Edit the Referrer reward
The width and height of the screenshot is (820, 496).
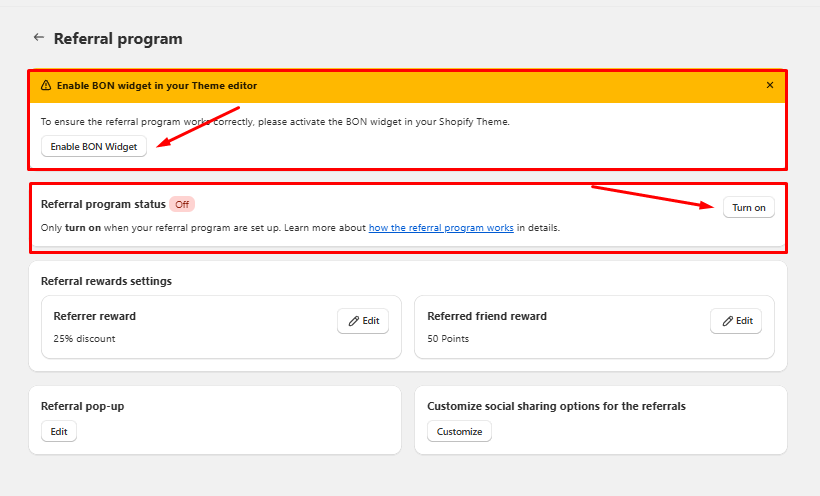point(363,321)
